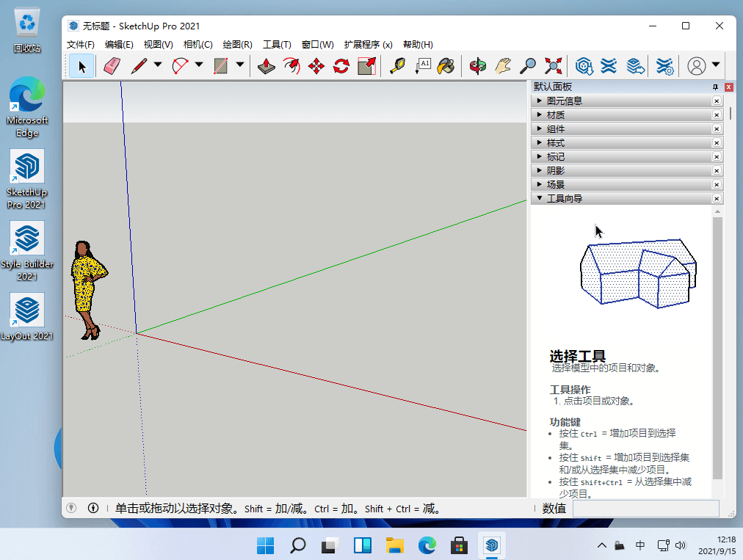Open the 帮助(H) menu

point(418,45)
